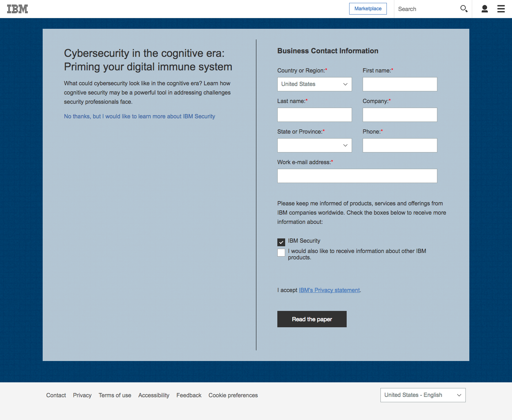Open the State or Province dropdown
Image resolution: width=512 pixels, height=420 pixels.
[314, 145]
